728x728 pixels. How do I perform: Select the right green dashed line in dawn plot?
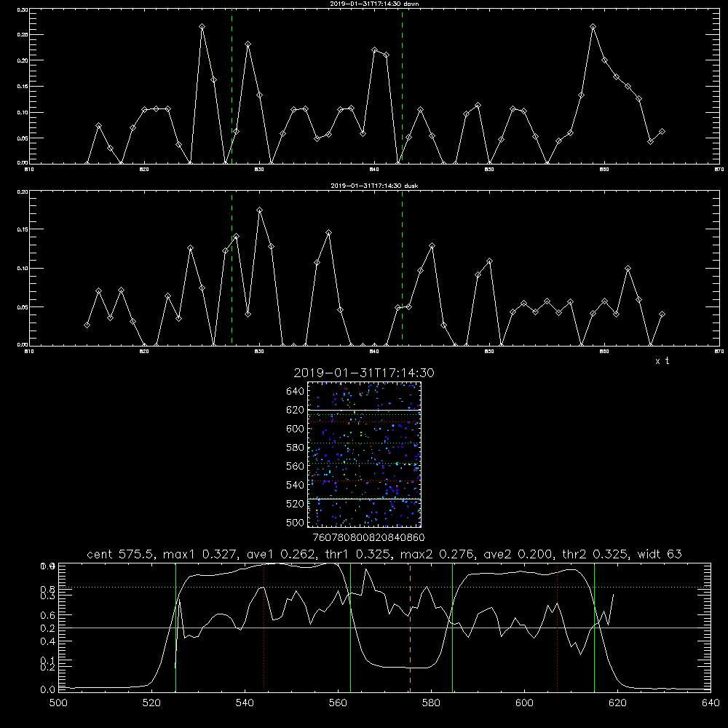pyautogui.click(x=402, y=86)
